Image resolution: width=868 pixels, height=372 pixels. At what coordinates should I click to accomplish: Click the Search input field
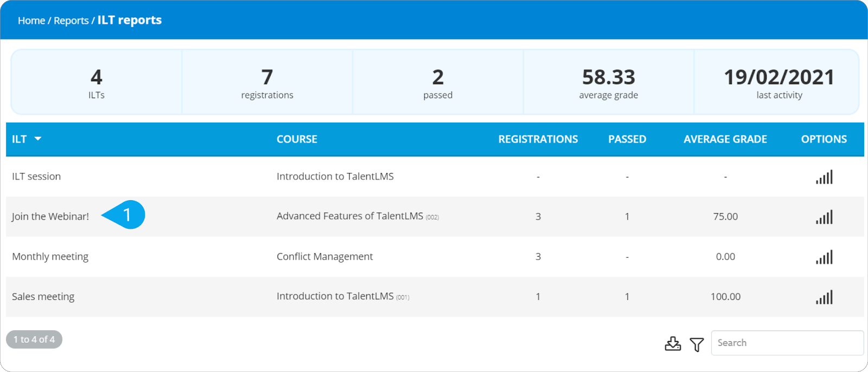[787, 343]
